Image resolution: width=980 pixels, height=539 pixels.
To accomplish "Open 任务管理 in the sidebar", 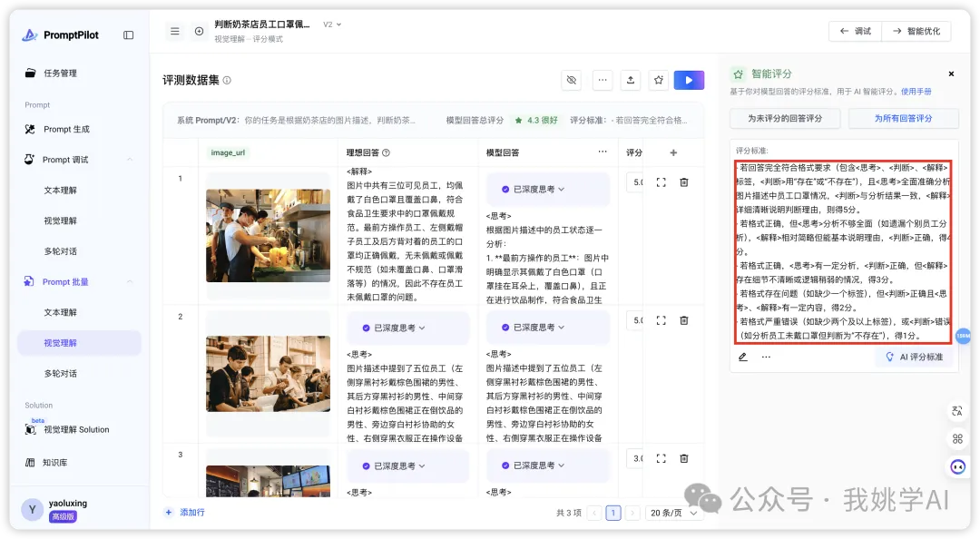I will [x=60, y=73].
